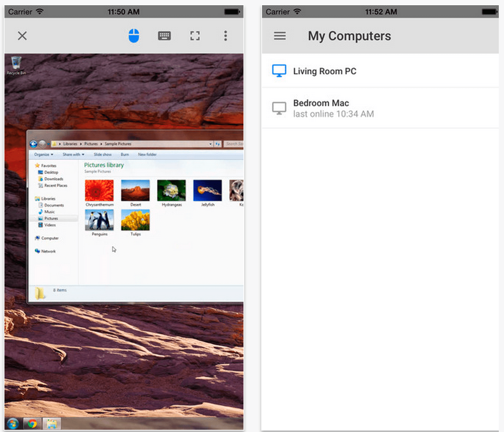Click the Living Room PC monitor icon
The width and height of the screenshot is (504, 432).
(x=279, y=71)
